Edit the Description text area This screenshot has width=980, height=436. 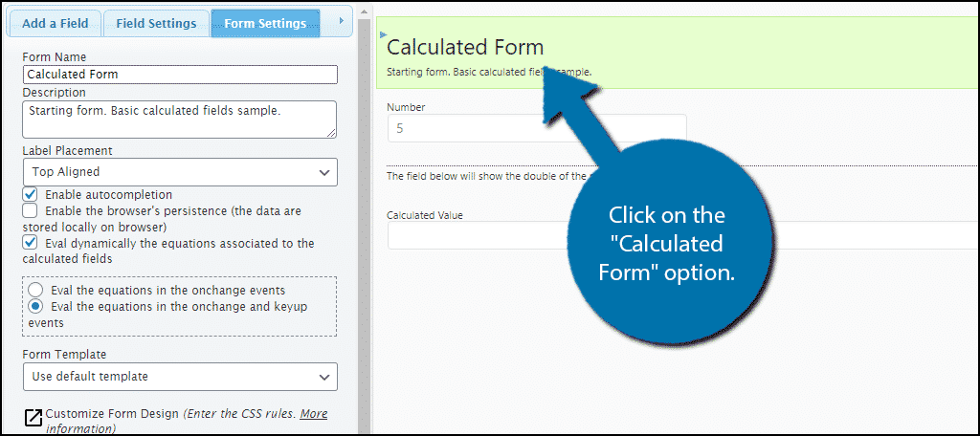179,120
